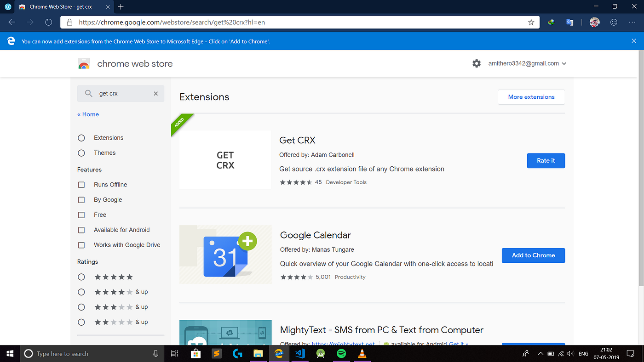
Task: Click the More extensions button
Action: tap(531, 97)
